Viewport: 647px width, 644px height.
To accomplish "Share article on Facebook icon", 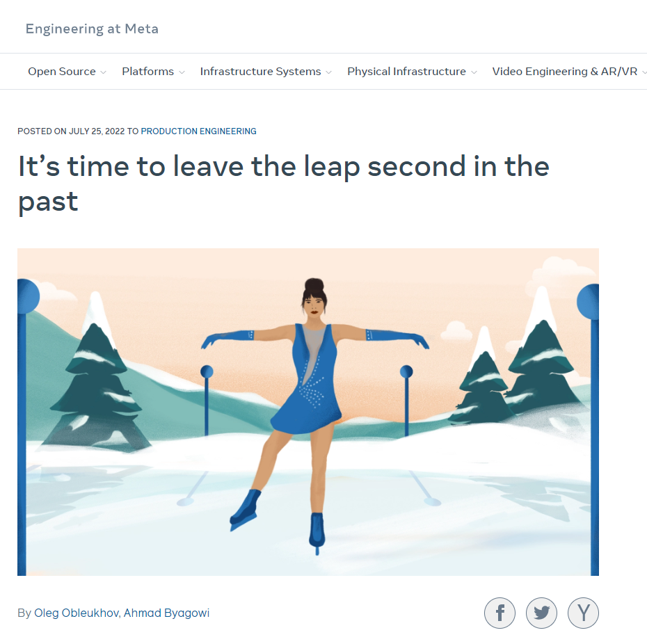I will click(x=500, y=613).
